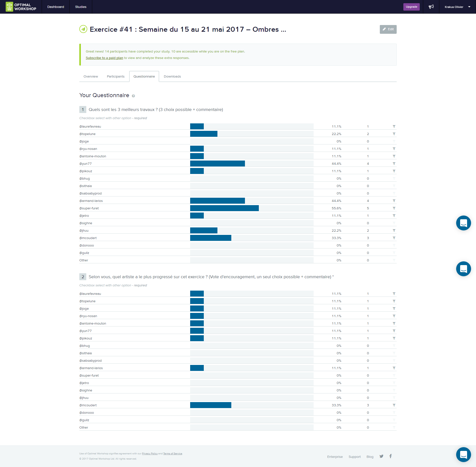The width and height of the screenshot is (476, 467).
Task: Click the Optimal Workshop logo
Action: tap(21, 7)
